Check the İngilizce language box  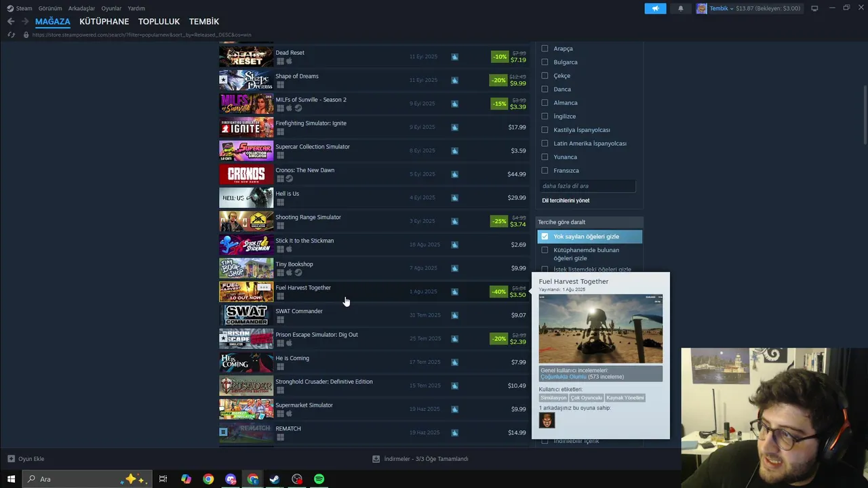pyautogui.click(x=545, y=117)
